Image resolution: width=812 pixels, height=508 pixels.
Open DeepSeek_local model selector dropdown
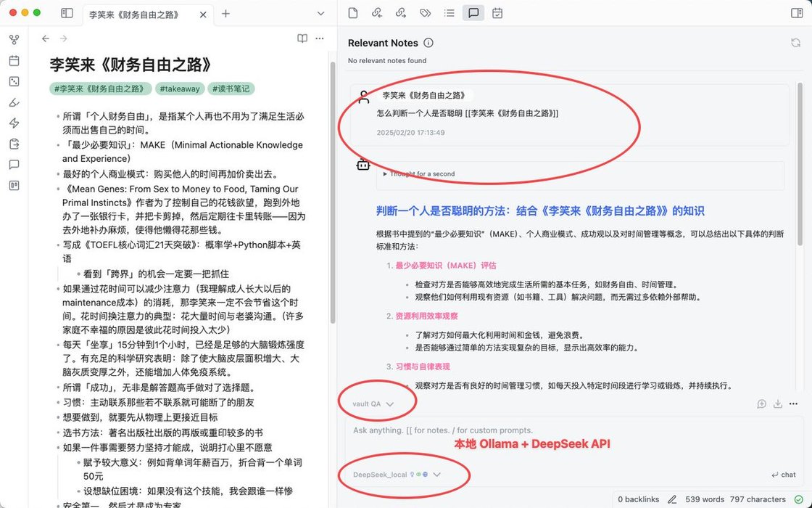click(397, 475)
